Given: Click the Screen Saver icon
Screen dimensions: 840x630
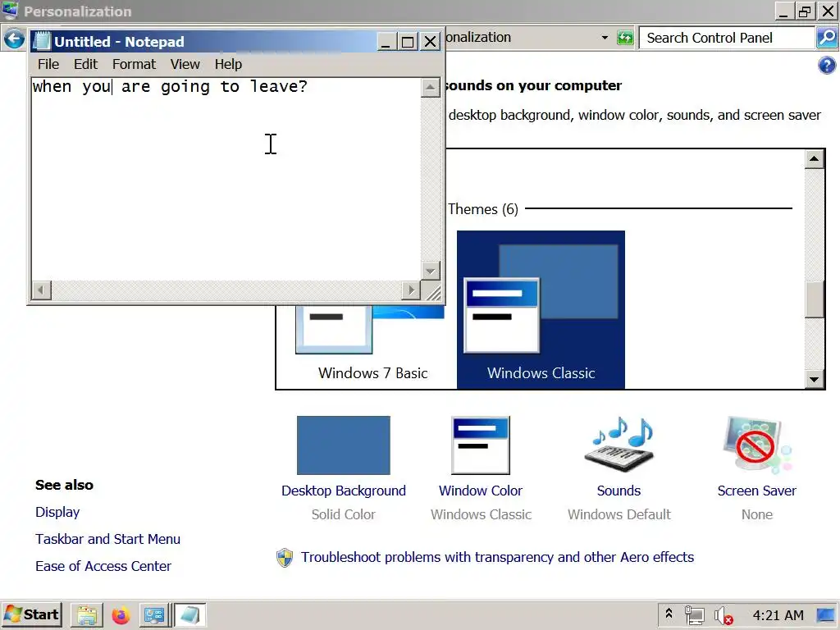Looking at the screenshot, I should pyautogui.click(x=757, y=444).
